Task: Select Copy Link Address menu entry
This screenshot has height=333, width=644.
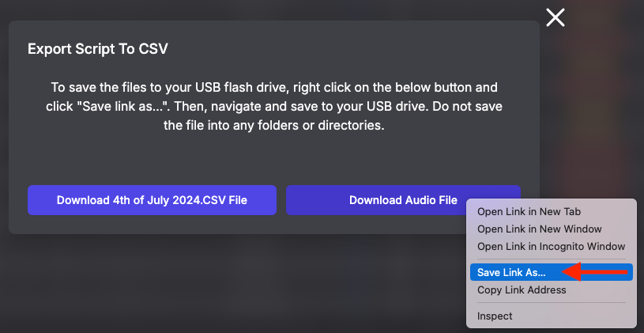Action: [522, 290]
